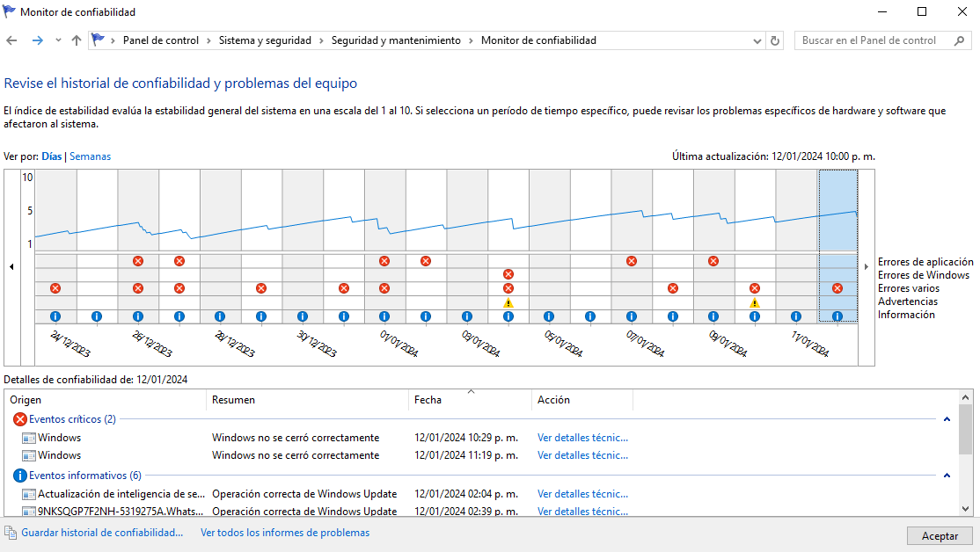Screen dimensions: 980x552
Task: Collapse the Eventos informativos group
Action: 947,476
